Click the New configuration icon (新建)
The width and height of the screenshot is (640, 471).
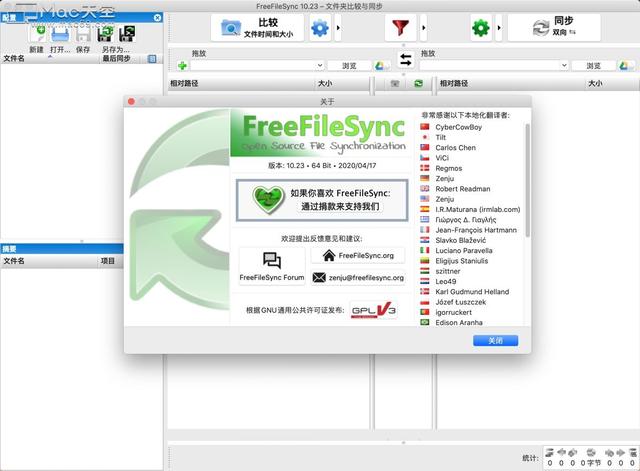pos(37,34)
